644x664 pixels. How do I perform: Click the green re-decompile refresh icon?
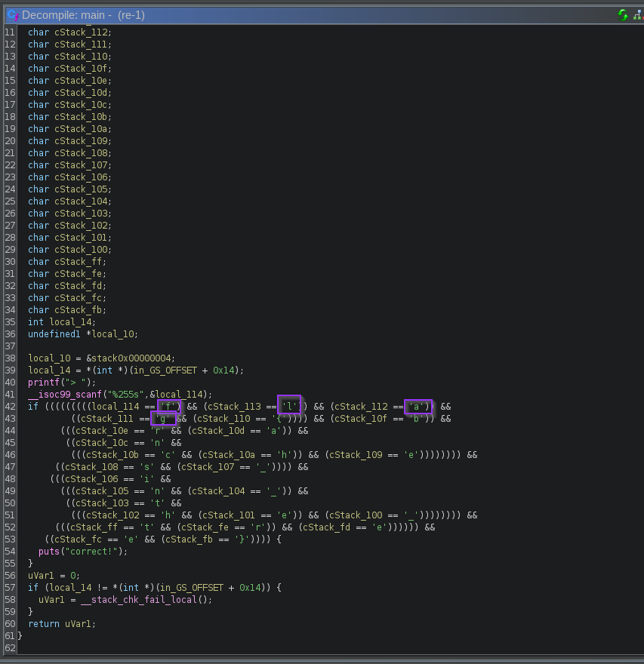pyautogui.click(x=623, y=15)
